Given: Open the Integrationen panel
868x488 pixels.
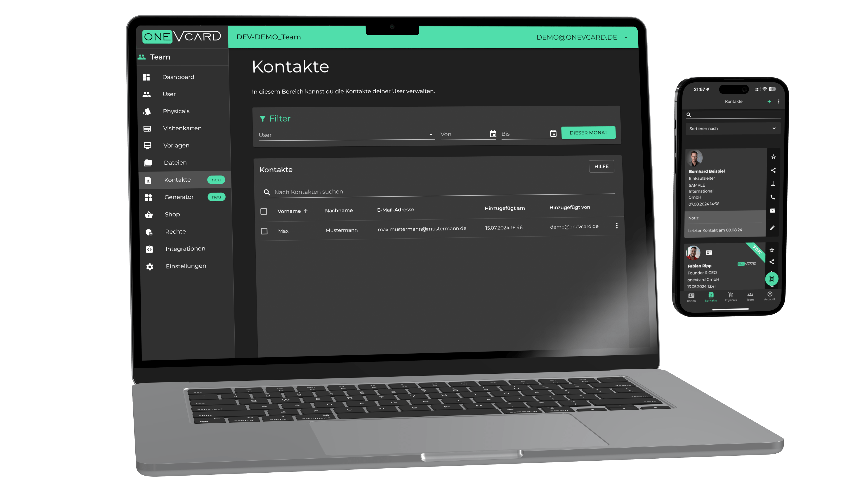Looking at the screenshot, I should coord(184,249).
